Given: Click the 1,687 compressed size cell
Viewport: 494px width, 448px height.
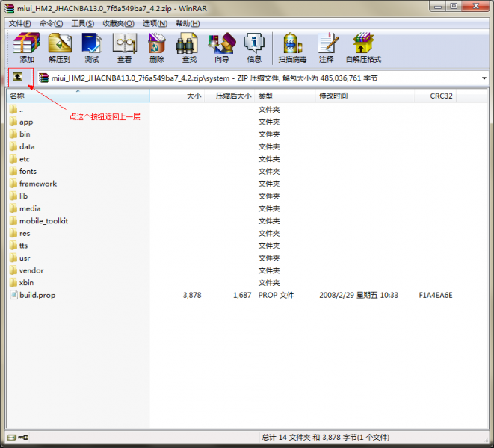Looking at the screenshot, I should 242,295.
